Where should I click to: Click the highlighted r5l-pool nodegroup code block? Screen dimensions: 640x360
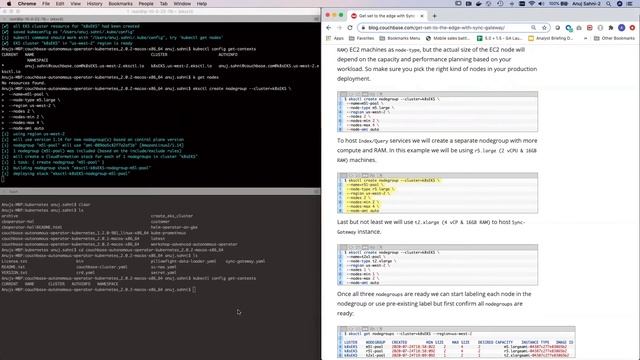point(437,193)
